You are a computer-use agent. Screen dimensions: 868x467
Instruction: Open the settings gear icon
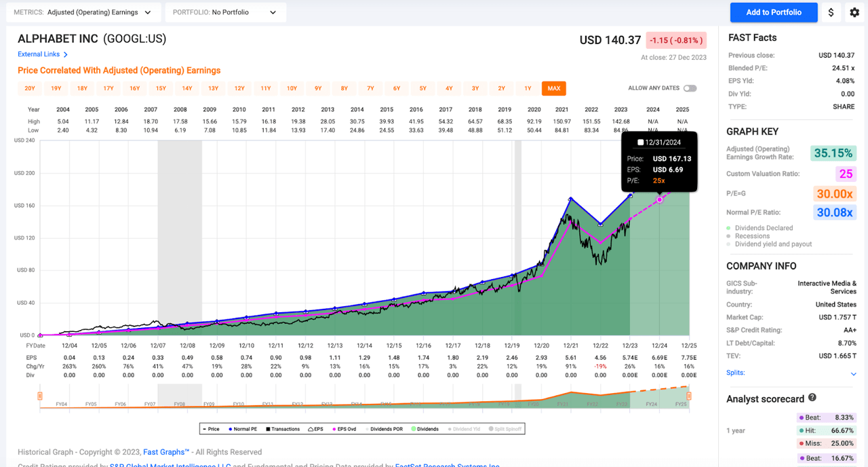pyautogui.click(x=853, y=12)
